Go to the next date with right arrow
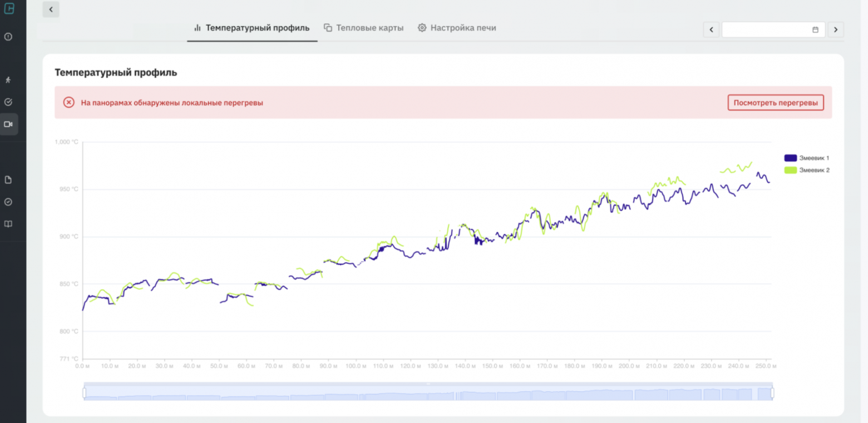The width and height of the screenshot is (868, 423). pyautogui.click(x=836, y=30)
